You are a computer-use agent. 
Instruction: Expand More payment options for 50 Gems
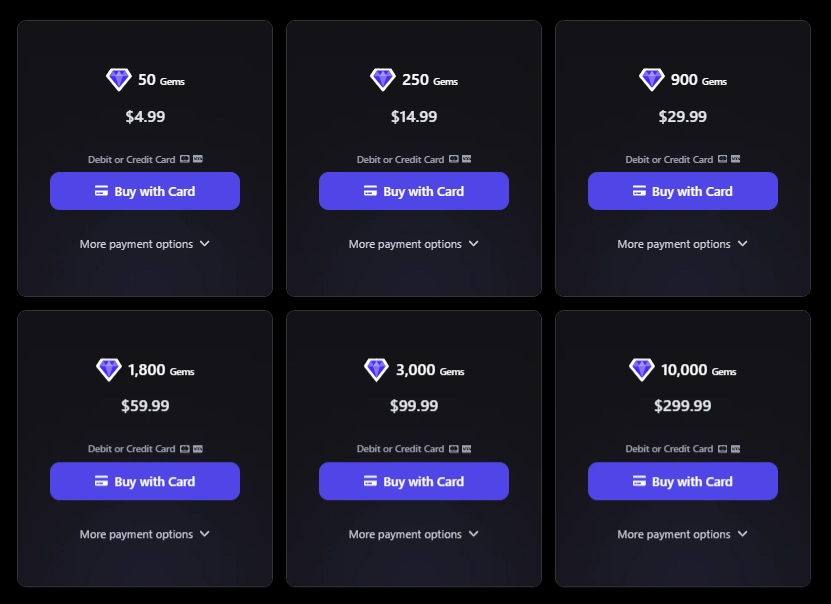[x=145, y=244]
